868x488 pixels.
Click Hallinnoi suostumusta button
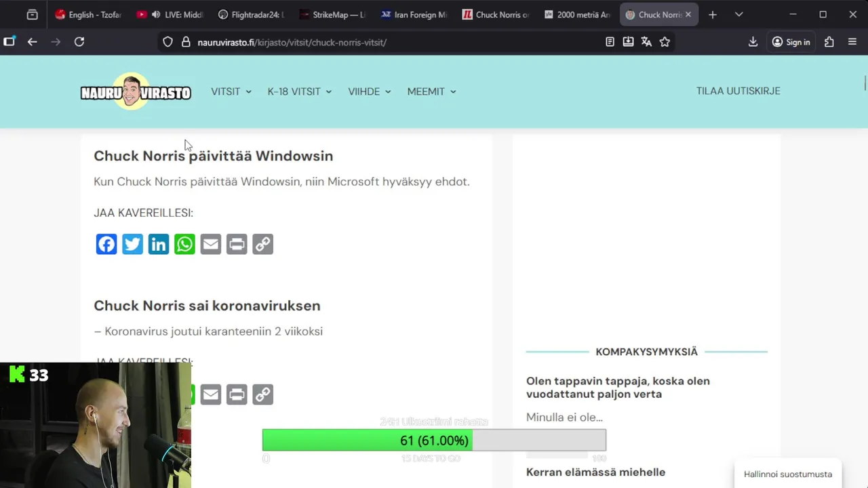pos(788,474)
